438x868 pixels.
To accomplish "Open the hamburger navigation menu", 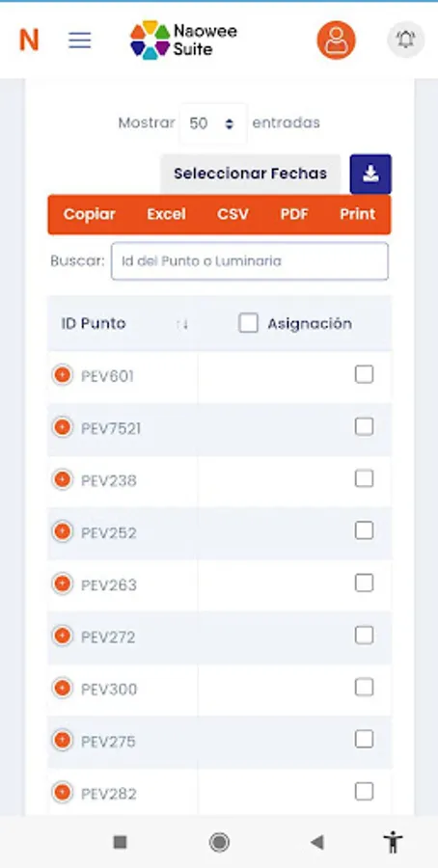I will [x=80, y=41].
